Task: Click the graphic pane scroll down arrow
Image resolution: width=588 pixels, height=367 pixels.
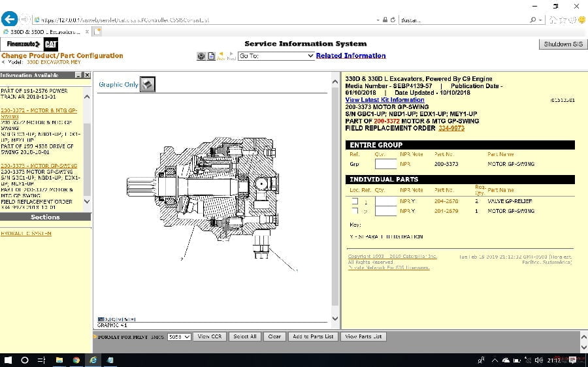Action: point(335,318)
